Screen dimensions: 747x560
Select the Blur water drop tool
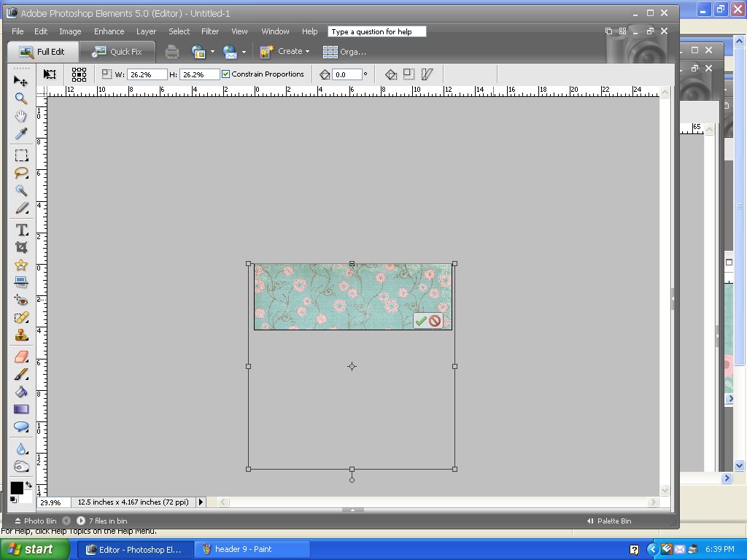tap(21, 448)
